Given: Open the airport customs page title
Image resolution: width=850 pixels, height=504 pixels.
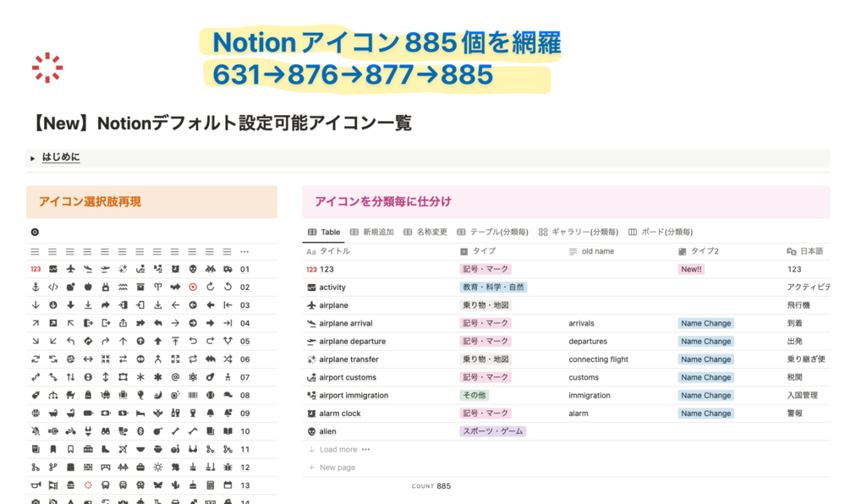Looking at the screenshot, I should [x=348, y=377].
